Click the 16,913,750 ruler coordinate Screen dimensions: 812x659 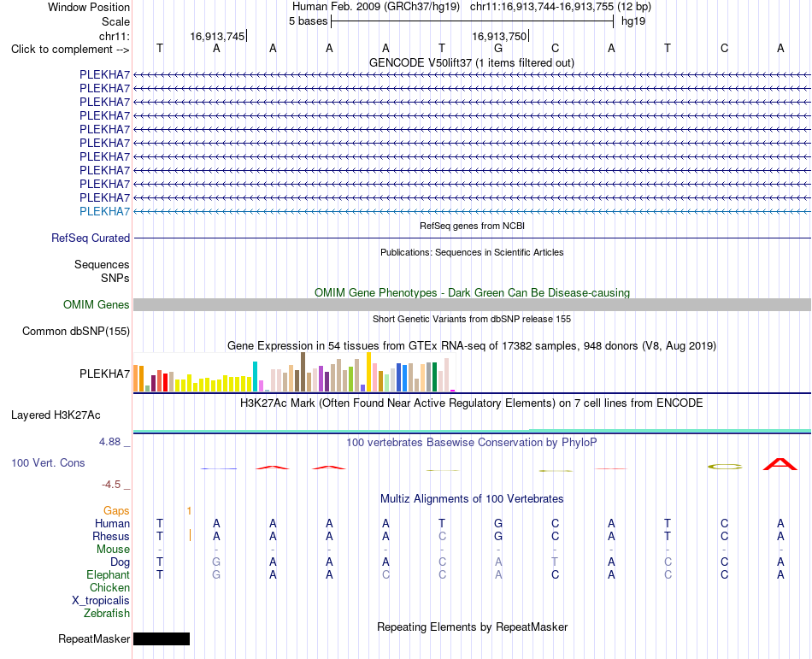(498, 36)
